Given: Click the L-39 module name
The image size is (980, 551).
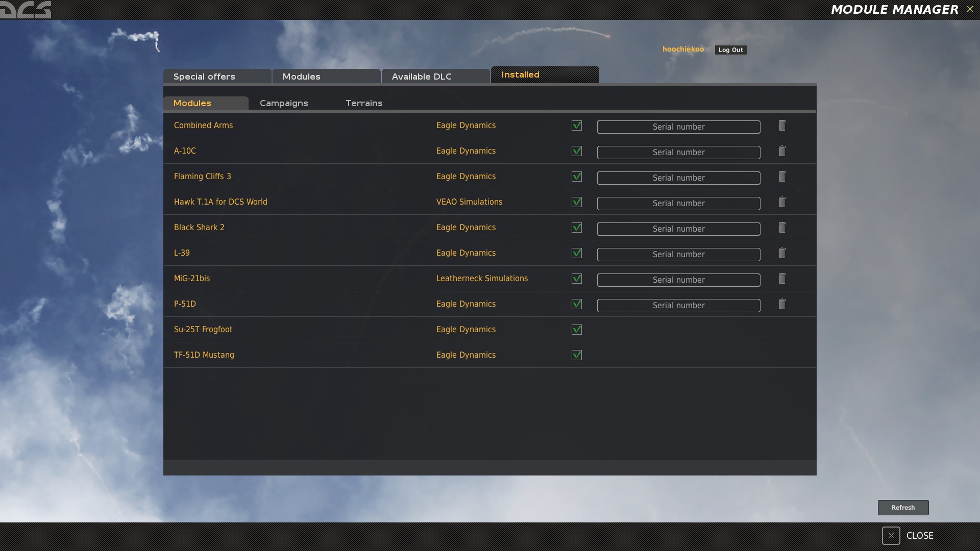Looking at the screenshot, I should pos(182,253).
